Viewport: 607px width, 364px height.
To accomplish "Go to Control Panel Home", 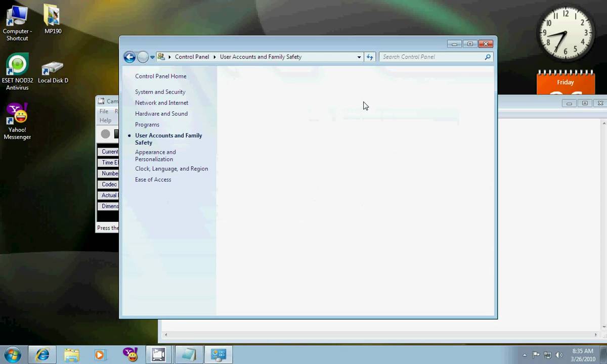I will (x=160, y=76).
